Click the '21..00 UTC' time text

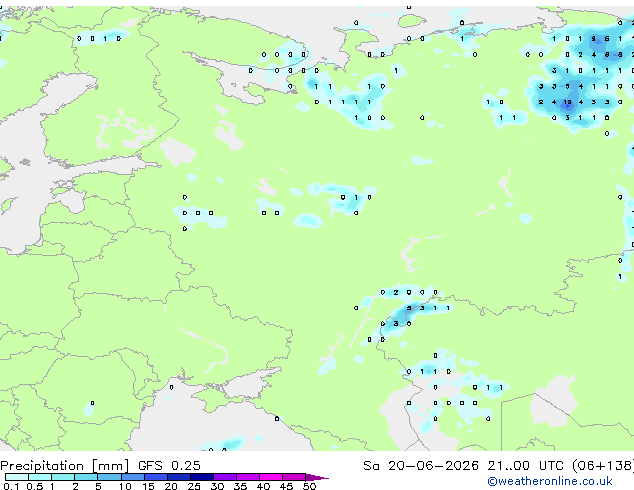pos(526,466)
